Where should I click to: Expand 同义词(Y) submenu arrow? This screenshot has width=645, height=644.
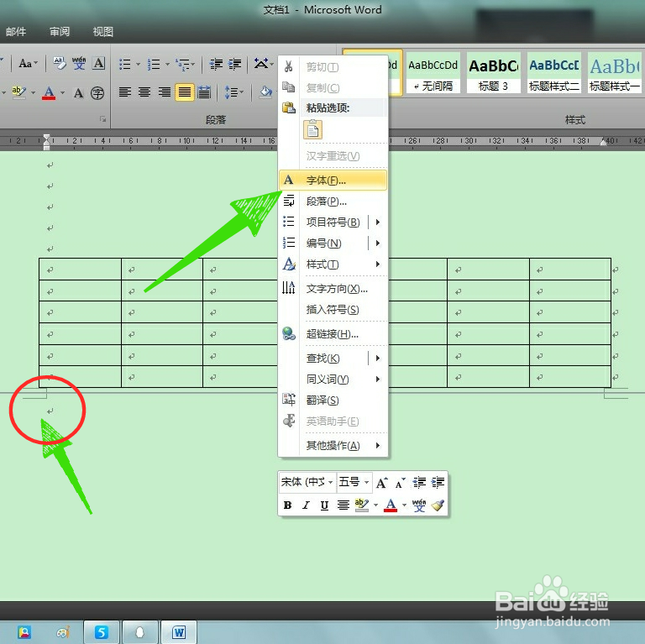click(x=378, y=380)
